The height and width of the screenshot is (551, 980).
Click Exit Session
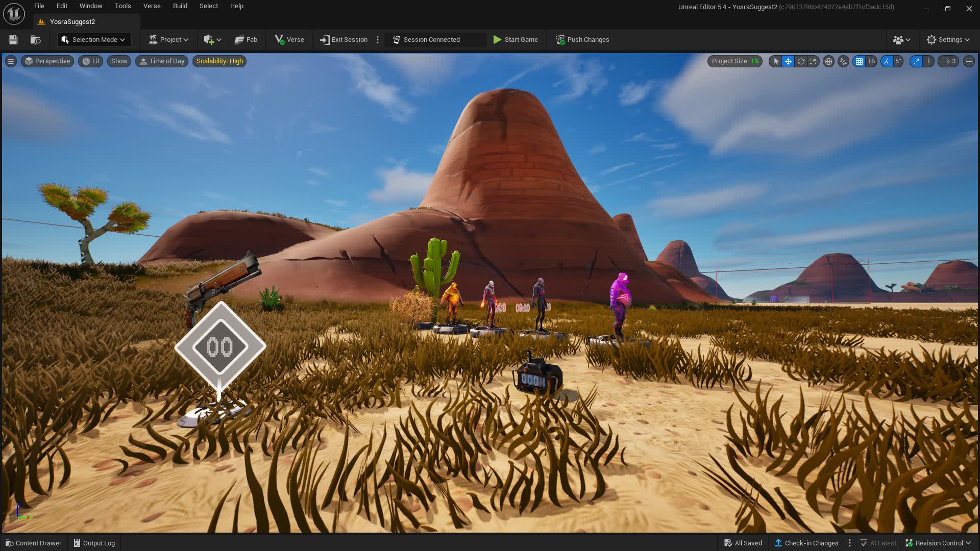[344, 40]
